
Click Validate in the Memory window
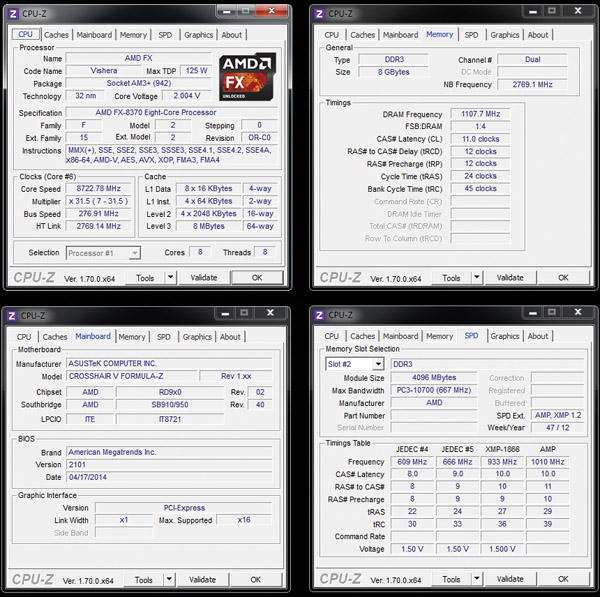(x=510, y=278)
